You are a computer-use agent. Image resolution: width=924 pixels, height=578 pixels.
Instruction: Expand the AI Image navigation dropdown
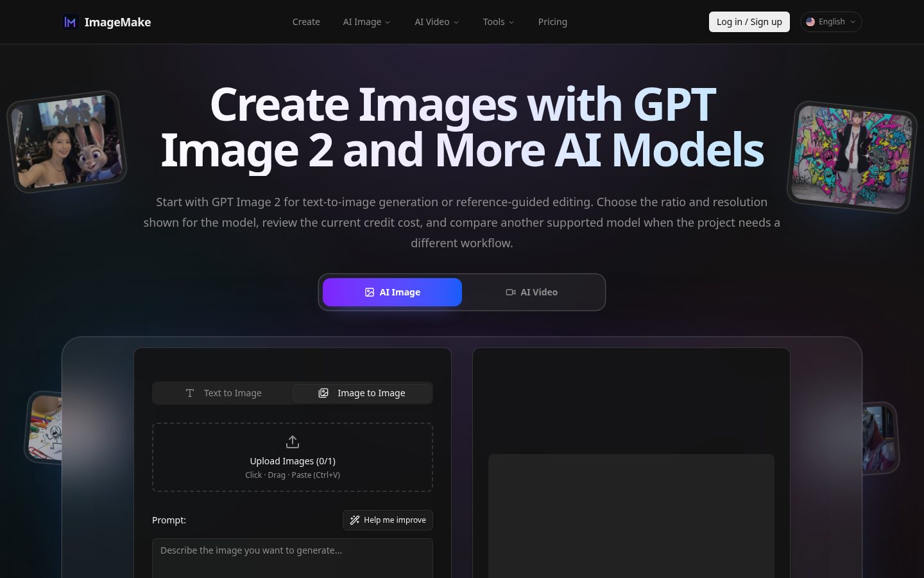[x=366, y=22]
